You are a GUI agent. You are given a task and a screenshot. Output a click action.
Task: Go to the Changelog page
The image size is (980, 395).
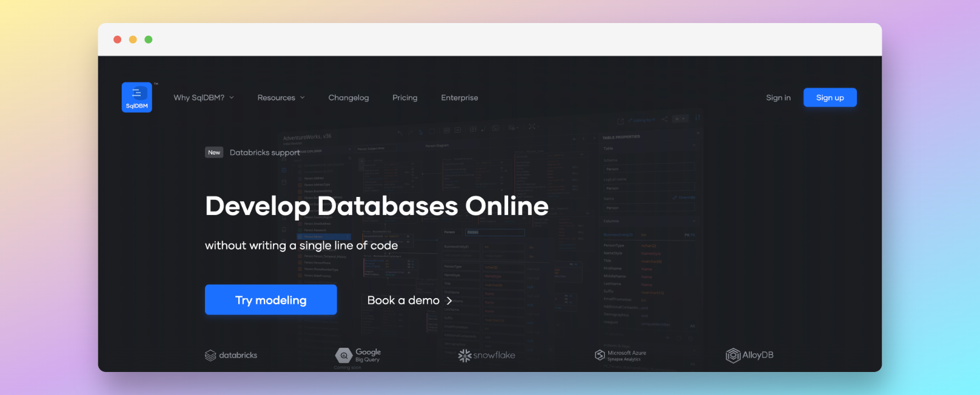click(x=348, y=98)
